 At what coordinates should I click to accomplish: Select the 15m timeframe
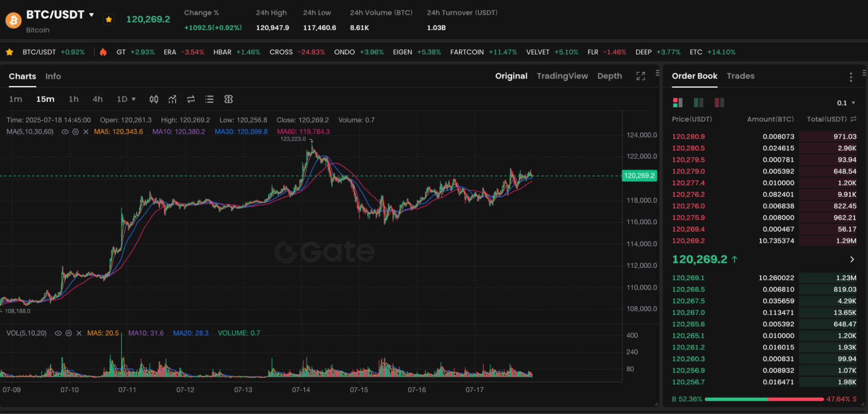click(x=45, y=99)
